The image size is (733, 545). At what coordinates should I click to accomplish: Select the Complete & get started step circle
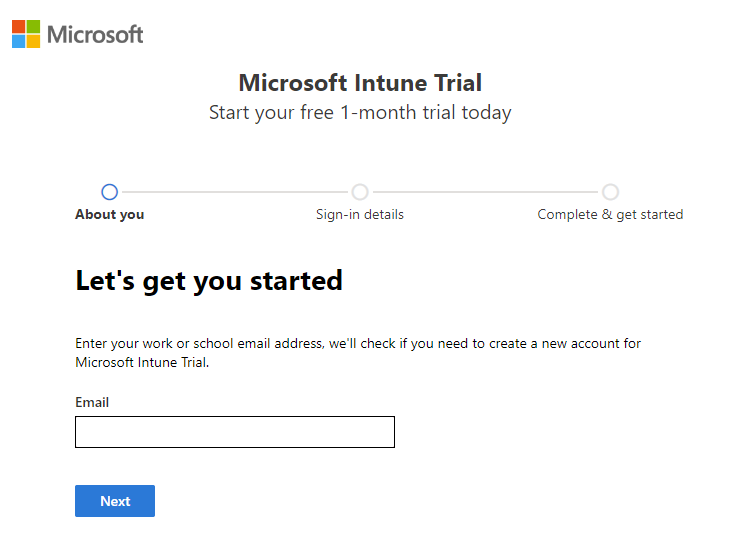[x=611, y=192]
